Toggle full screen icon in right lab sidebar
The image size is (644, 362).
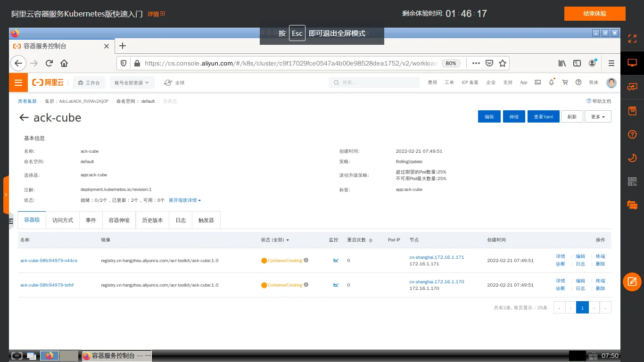pyautogui.click(x=632, y=39)
